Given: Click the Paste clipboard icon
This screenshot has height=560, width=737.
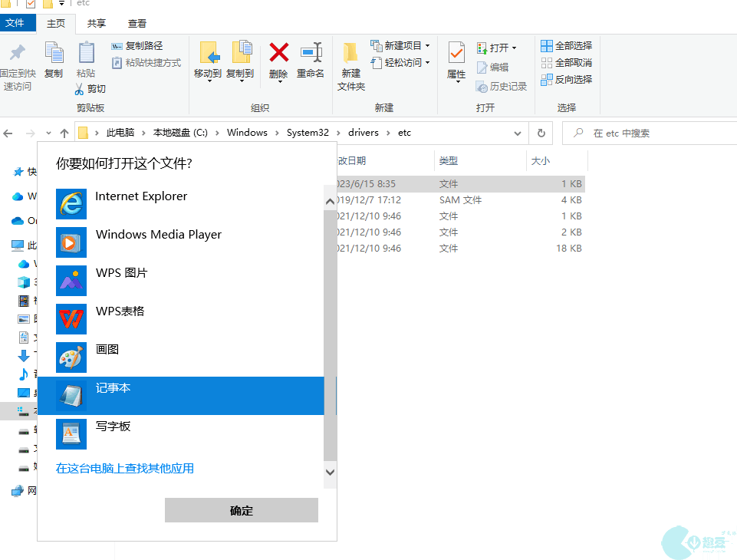Looking at the screenshot, I should [86, 54].
